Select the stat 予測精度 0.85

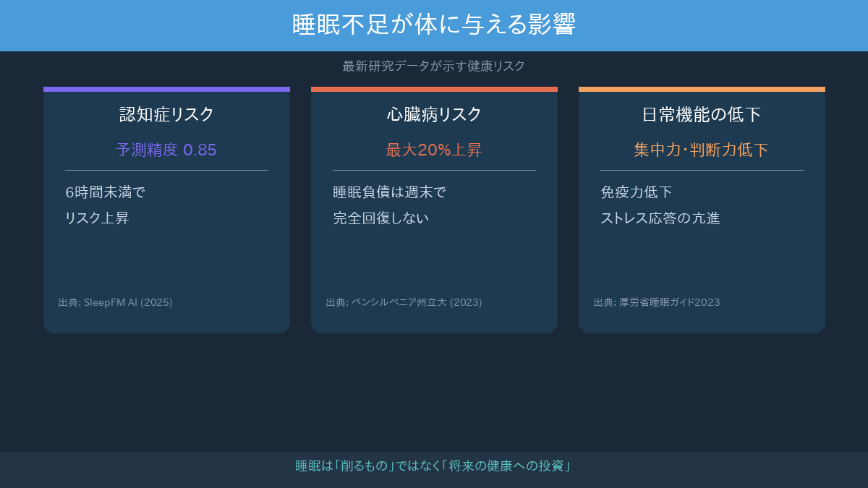point(166,150)
